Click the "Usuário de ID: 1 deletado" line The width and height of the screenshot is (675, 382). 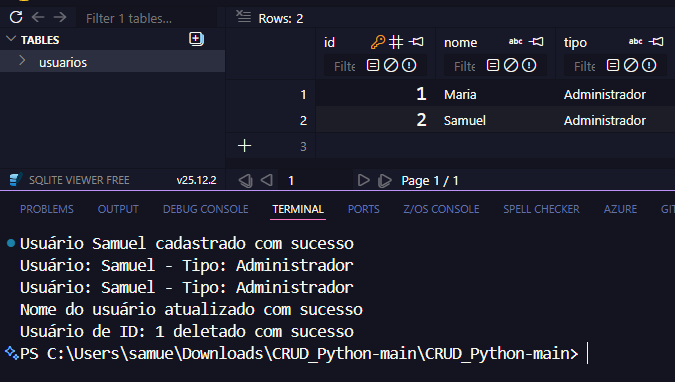click(x=187, y=332)
